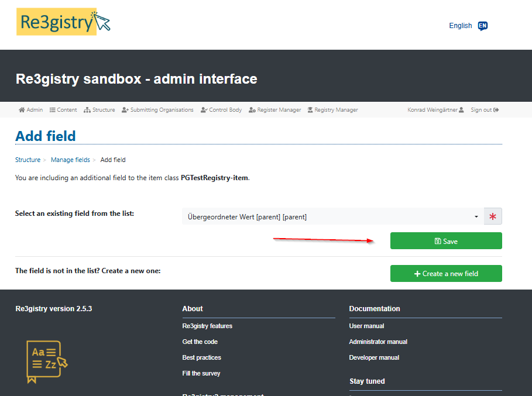Open the Content menu
The width and height of the screenshot is (532, 396).
coord(63,110)
